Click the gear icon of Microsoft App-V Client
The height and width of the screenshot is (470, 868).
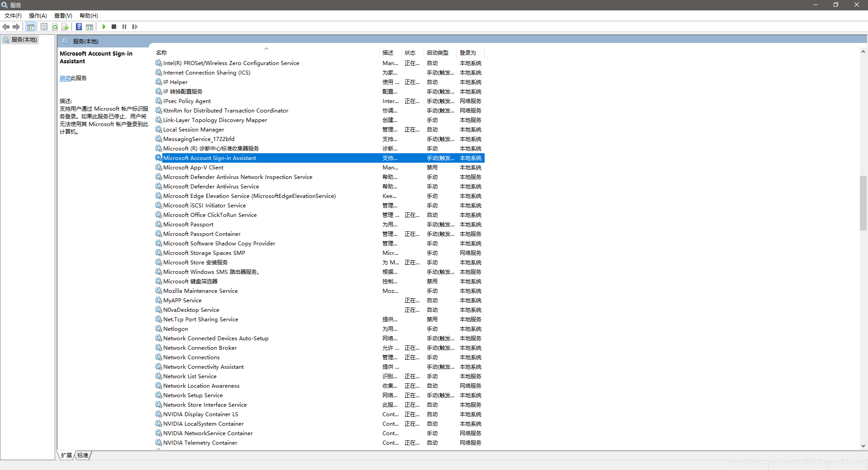(159, 168)
